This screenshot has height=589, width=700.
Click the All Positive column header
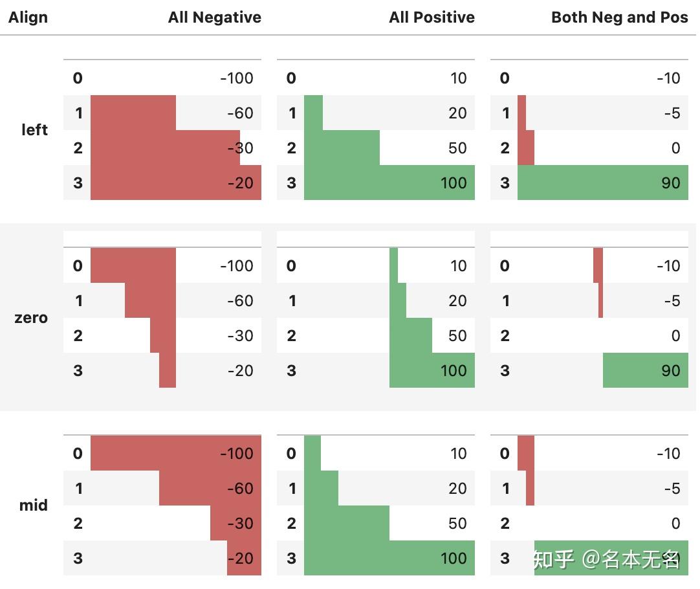(432, 17)
